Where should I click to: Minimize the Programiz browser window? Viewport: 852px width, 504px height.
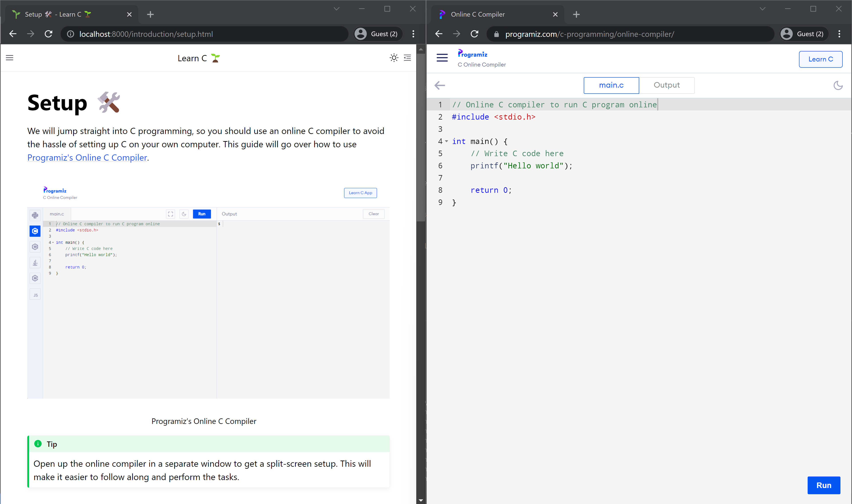tap(787, 9)
